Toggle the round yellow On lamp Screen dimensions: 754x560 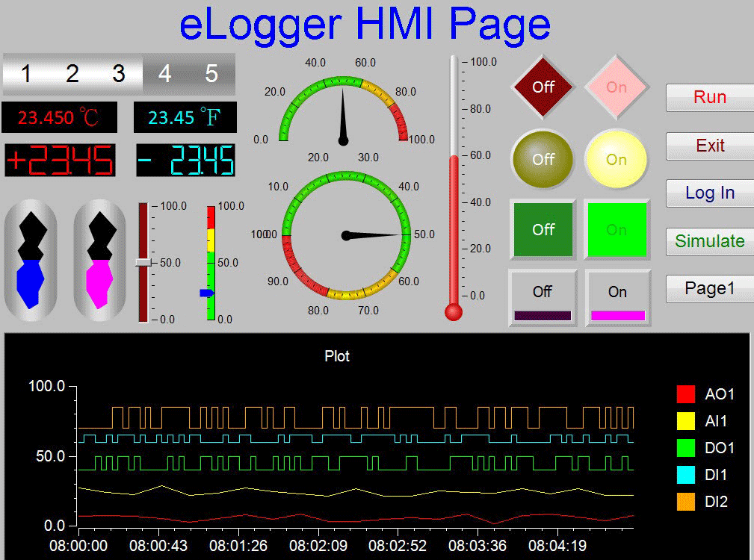pyautogui.click(x=617, y=159)
